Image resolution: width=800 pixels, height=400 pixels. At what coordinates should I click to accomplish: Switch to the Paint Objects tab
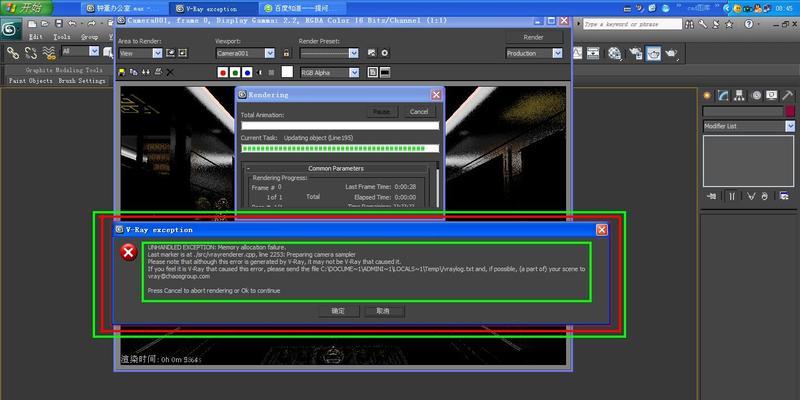pyautogui.click(x=31, y=81)
